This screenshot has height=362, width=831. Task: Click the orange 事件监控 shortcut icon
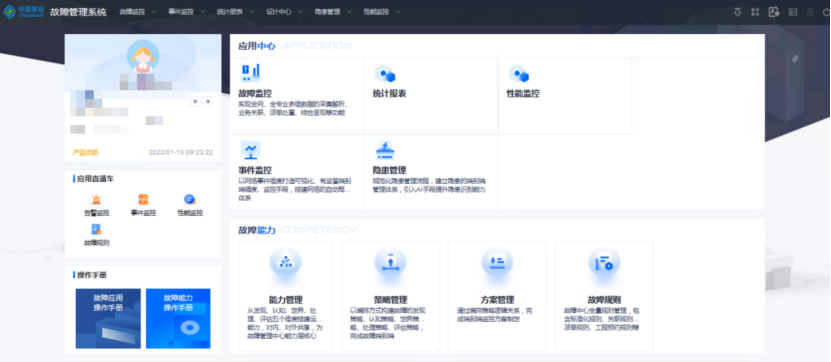coord(143,200)
